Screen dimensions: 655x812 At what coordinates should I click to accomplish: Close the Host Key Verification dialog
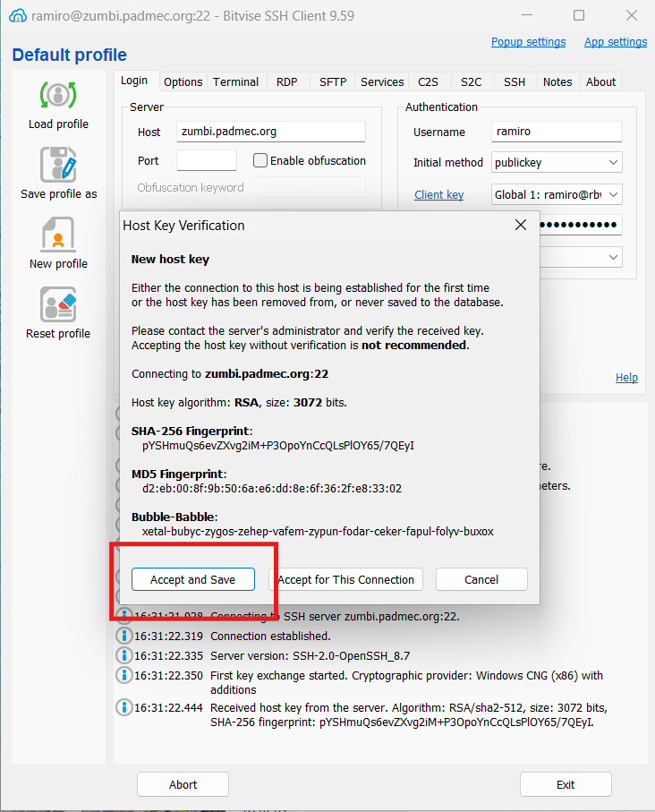521,225
